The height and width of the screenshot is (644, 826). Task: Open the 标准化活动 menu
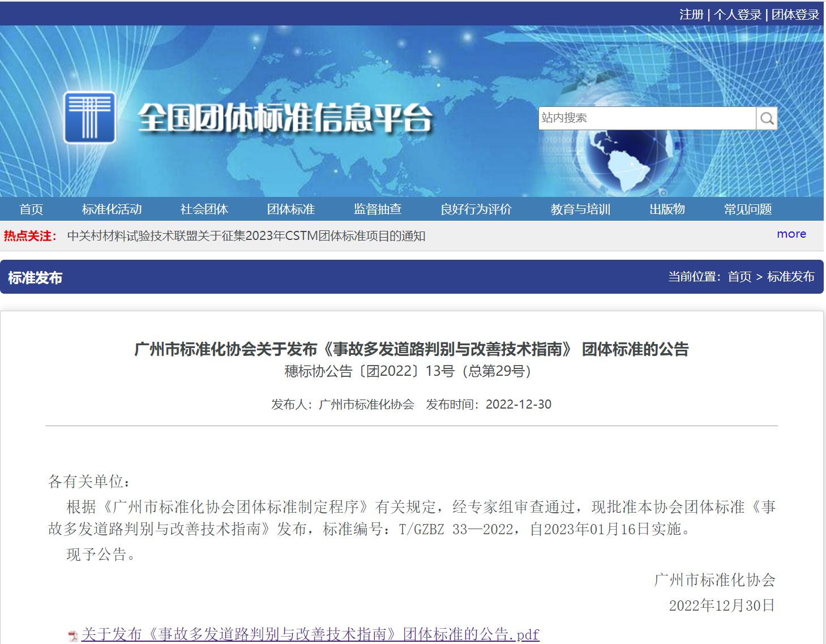click(x=112, y=209)
